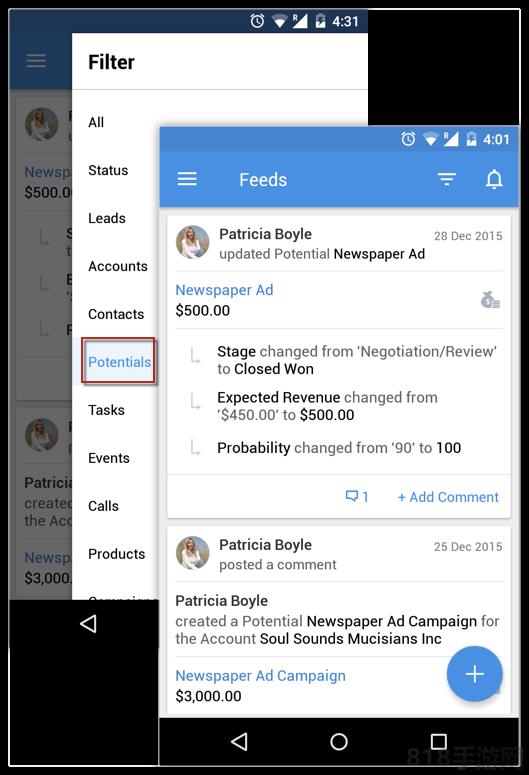Choose Accounts in Filter list
Screen dimensions: 529x775
coord(118,266)
